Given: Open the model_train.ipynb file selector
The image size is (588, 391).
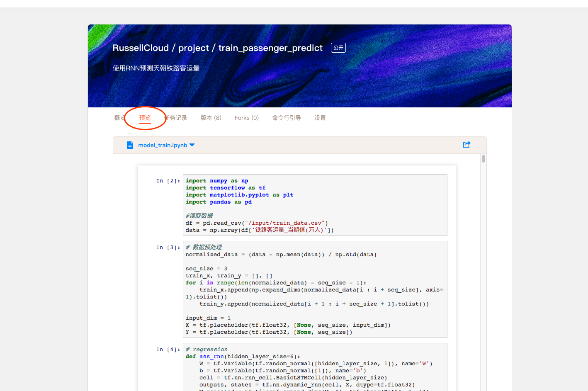Looking at the screenshot, I should 163,145.
